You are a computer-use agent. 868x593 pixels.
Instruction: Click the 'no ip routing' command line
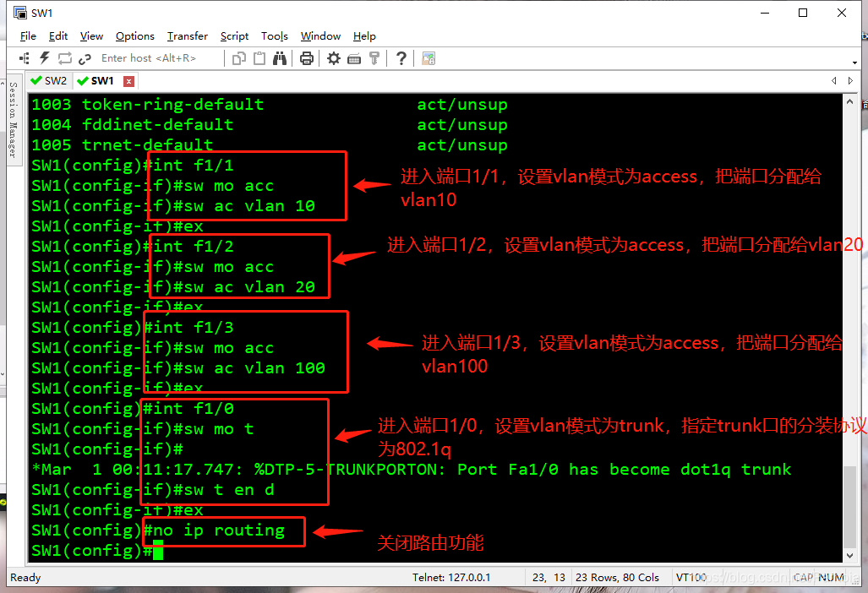(158, 530)
